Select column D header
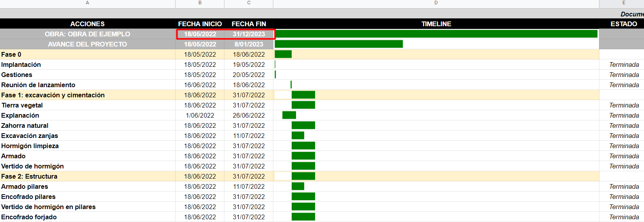 point(436,3)
